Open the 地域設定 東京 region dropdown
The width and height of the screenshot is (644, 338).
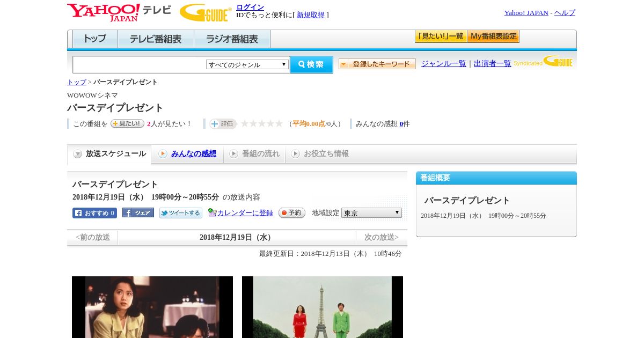click(x=371, y=213)
